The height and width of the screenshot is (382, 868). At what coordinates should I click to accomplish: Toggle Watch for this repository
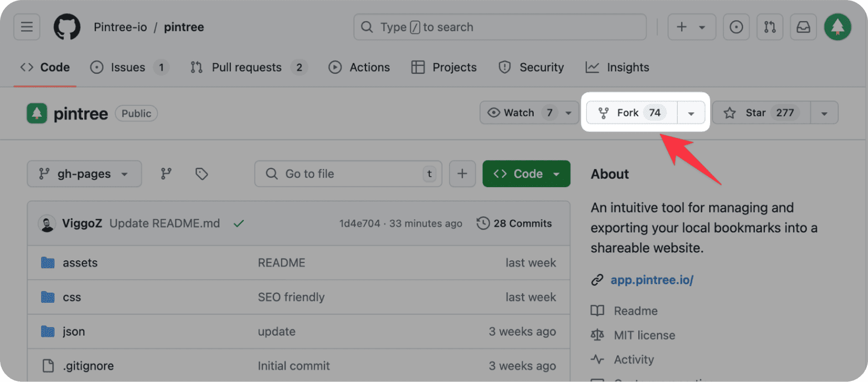tap(520, 113)
